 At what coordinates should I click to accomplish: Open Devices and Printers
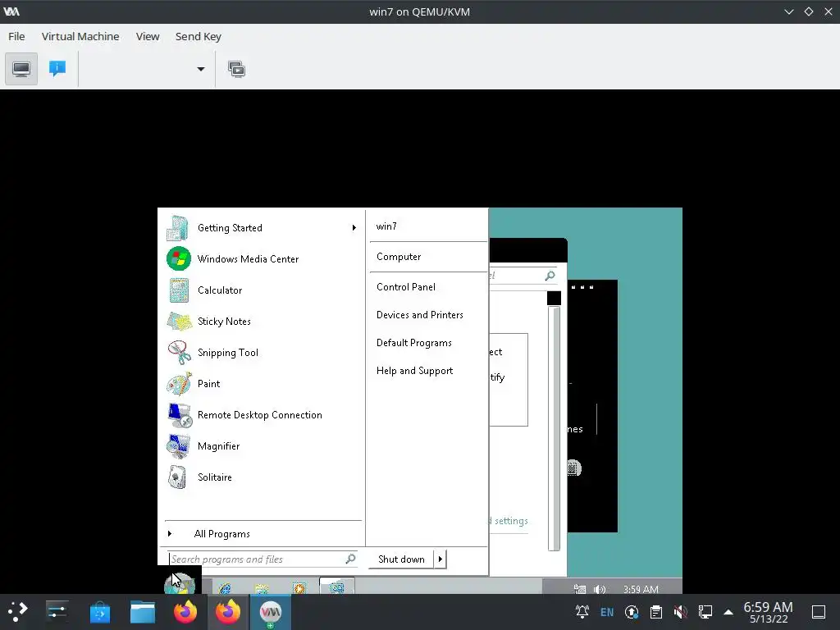coord(420,315)
